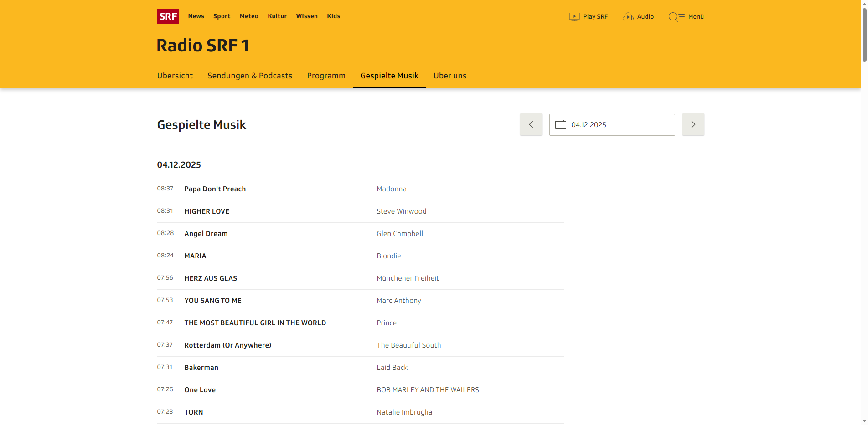Switch to the Über uns tab

click(450, 76)
